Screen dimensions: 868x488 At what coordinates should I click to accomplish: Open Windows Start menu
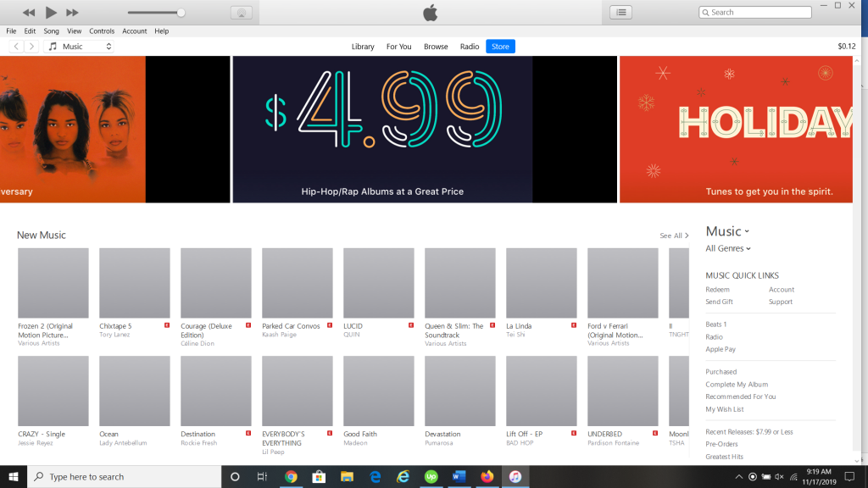(14, 477)
